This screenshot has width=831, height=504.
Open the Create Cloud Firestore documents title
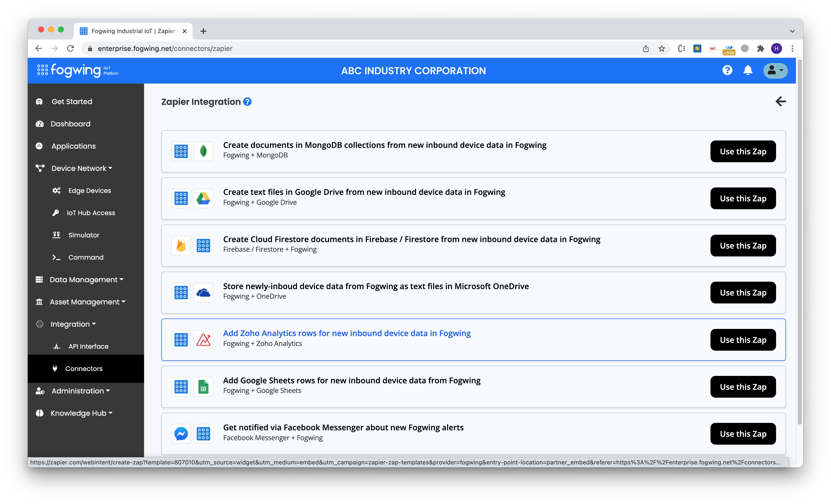click(x=412, y=239)
